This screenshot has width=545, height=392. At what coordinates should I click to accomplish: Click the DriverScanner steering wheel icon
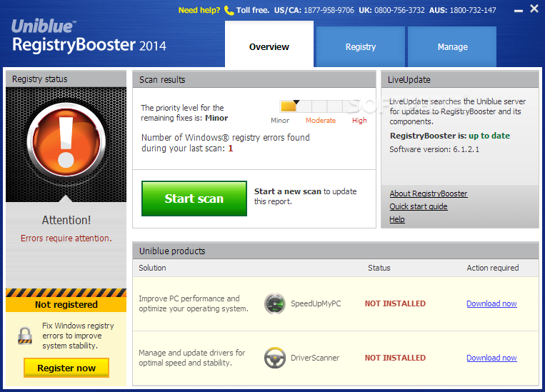[274, 358]
